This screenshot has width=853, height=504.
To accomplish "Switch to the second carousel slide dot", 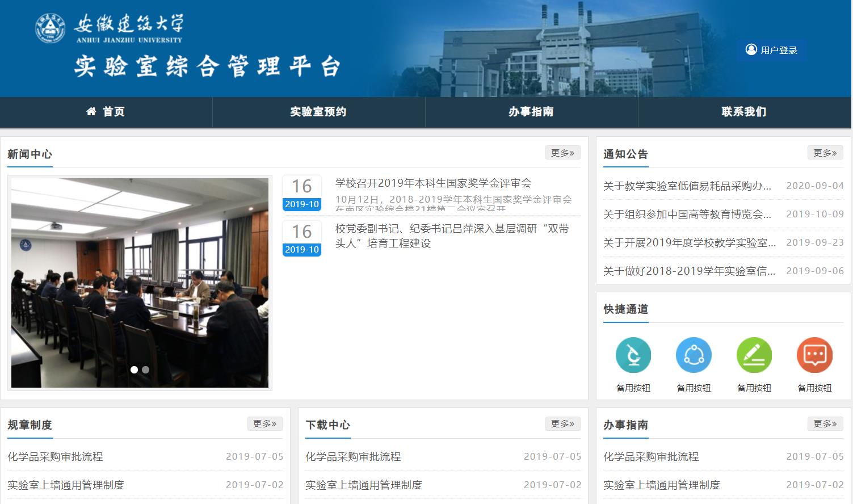I will coord(146,369).
